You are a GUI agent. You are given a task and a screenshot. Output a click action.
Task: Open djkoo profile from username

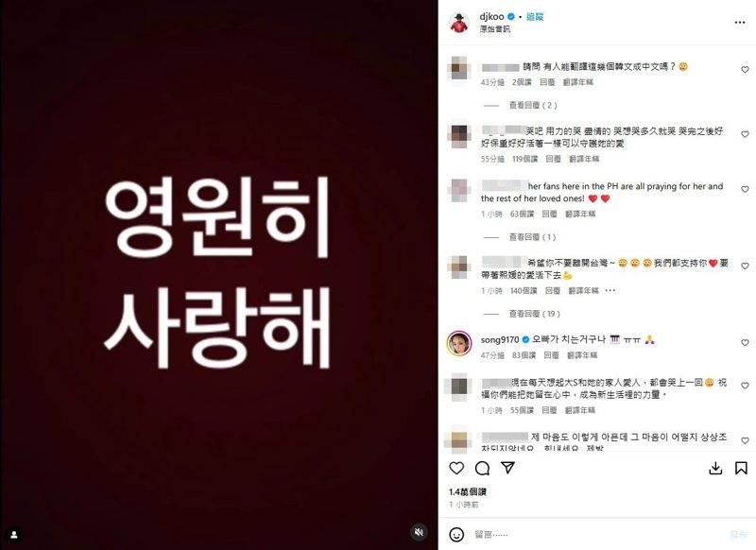(491, 16)
